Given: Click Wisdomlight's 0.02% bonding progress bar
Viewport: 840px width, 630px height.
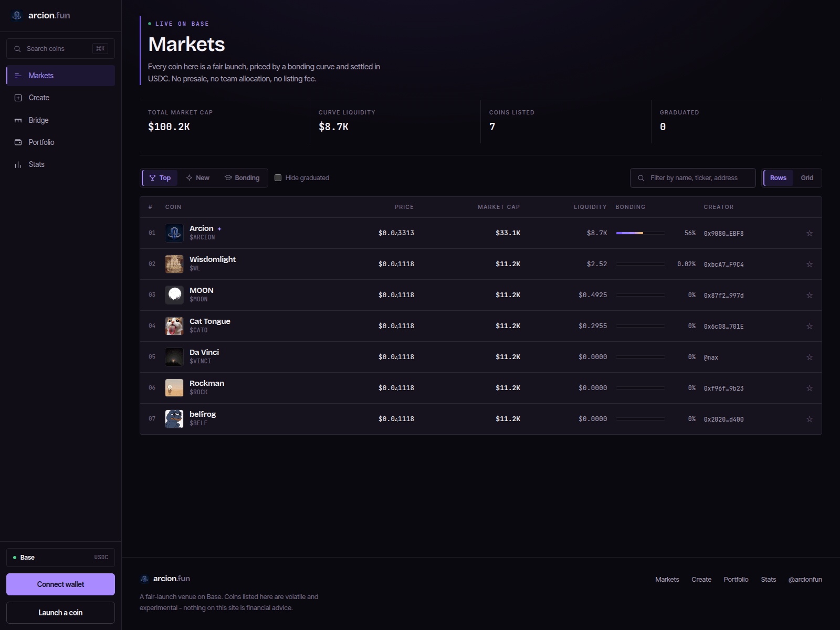Looking at the screenshot, I should 640,264.
